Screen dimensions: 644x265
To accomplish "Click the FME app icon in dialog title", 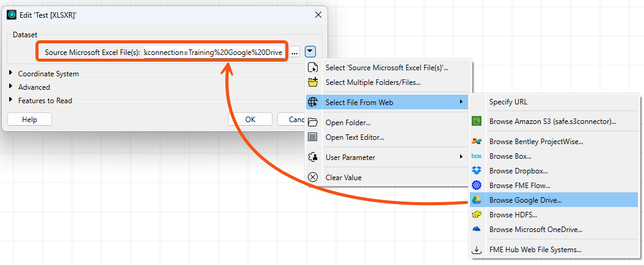I will click(12, 15).
